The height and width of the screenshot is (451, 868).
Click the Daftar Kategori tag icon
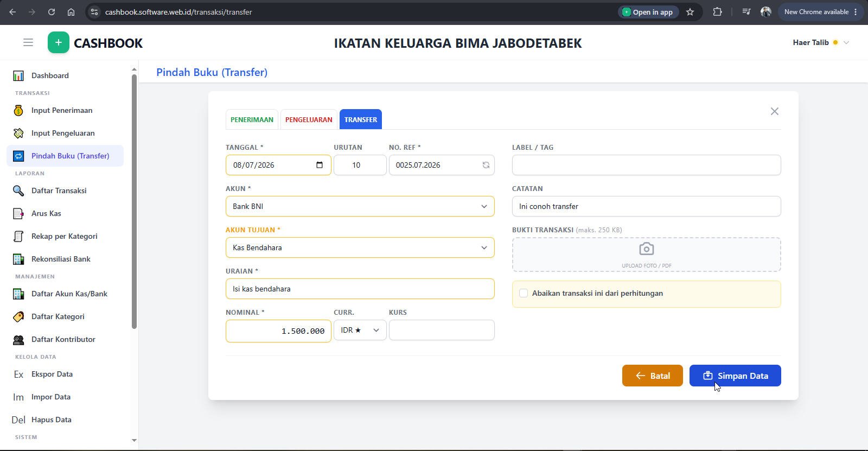(18, 316)
